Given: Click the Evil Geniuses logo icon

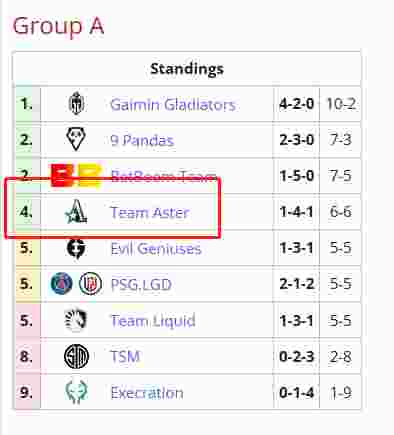Looking at the screenshot, I should [76, 248].
